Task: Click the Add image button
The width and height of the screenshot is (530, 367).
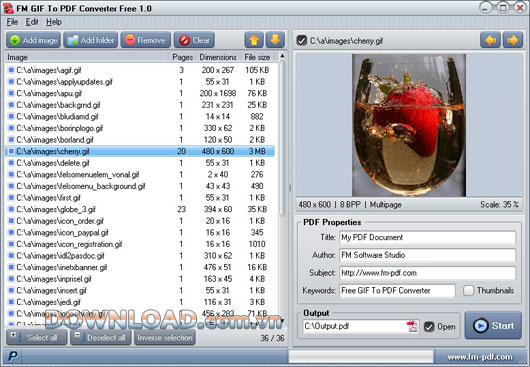Action: tap(33, 40)
